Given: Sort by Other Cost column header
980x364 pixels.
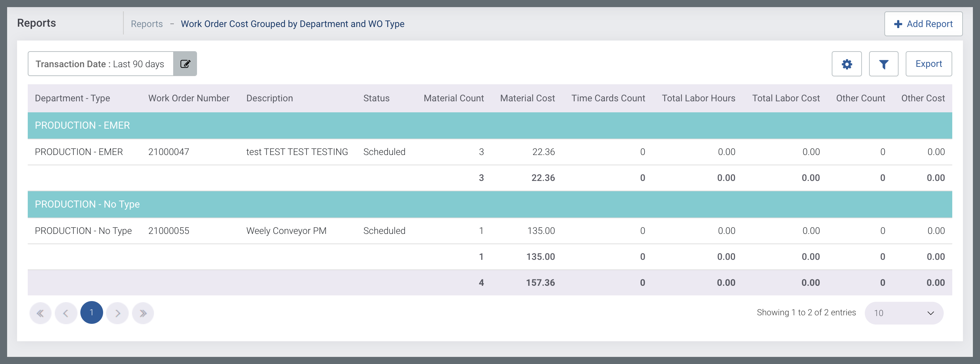Looking at the screenshot, I should [x=923, y=98].
